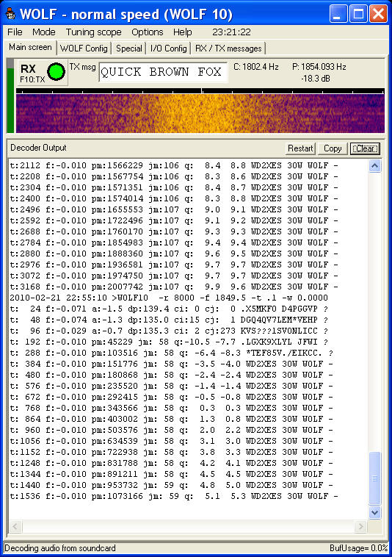The image size is (392, 557).
Task: Copy the decoder output text
Action: coord(333,148)
